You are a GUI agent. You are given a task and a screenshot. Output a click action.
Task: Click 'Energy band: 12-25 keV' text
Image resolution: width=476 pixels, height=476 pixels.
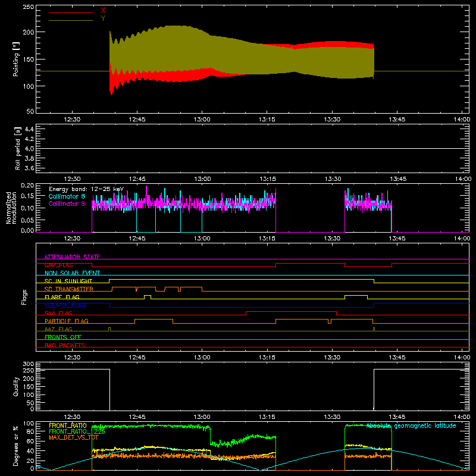(x=86, y=189)
